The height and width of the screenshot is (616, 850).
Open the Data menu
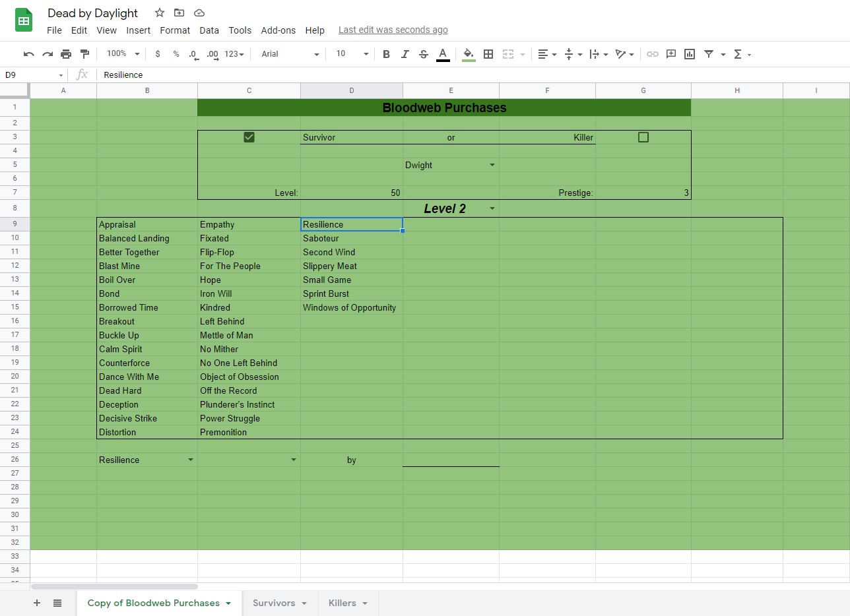pos(209,30)
